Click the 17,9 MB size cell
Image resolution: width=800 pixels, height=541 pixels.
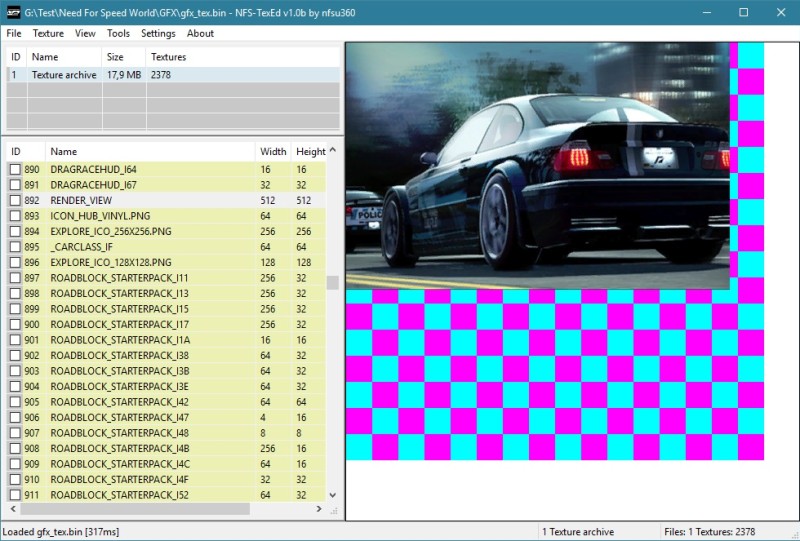pyautogui.click(x=124, y=75)
